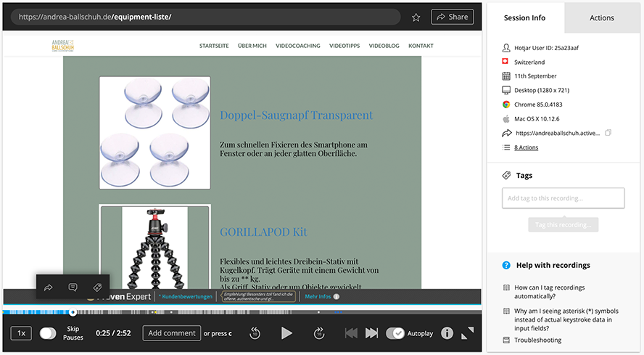Click the Tag this recording button

point(563,224)
